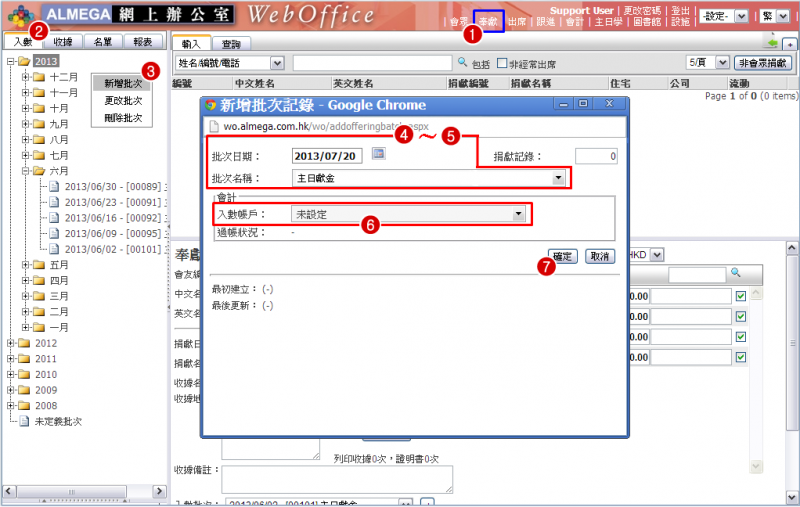Collapse the 六月 tree node
Image resolution: width=800 pixels, height=507 pixels.
(x=26, y=171)
